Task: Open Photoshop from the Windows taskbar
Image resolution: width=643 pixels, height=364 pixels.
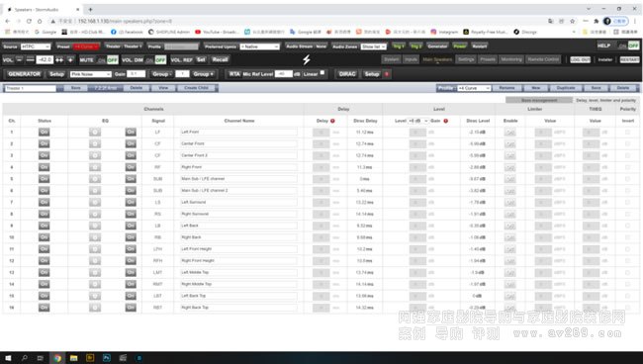Action: point(106,358)
